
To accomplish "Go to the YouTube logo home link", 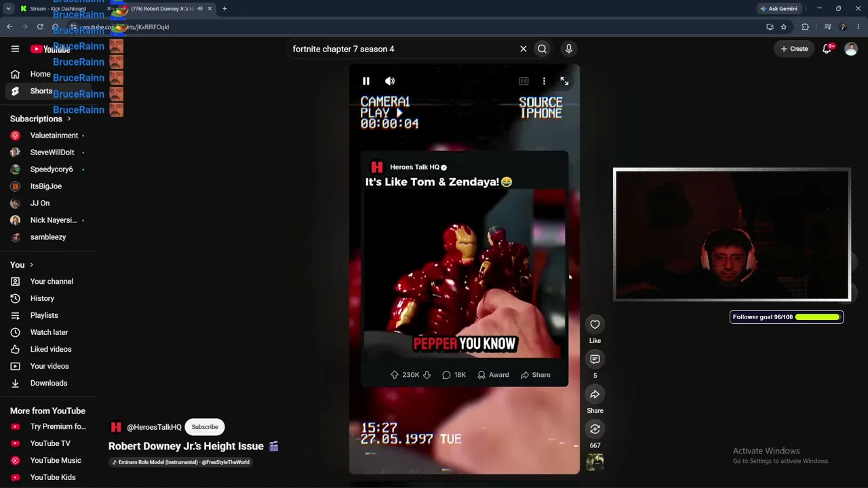I will point(50,49).
